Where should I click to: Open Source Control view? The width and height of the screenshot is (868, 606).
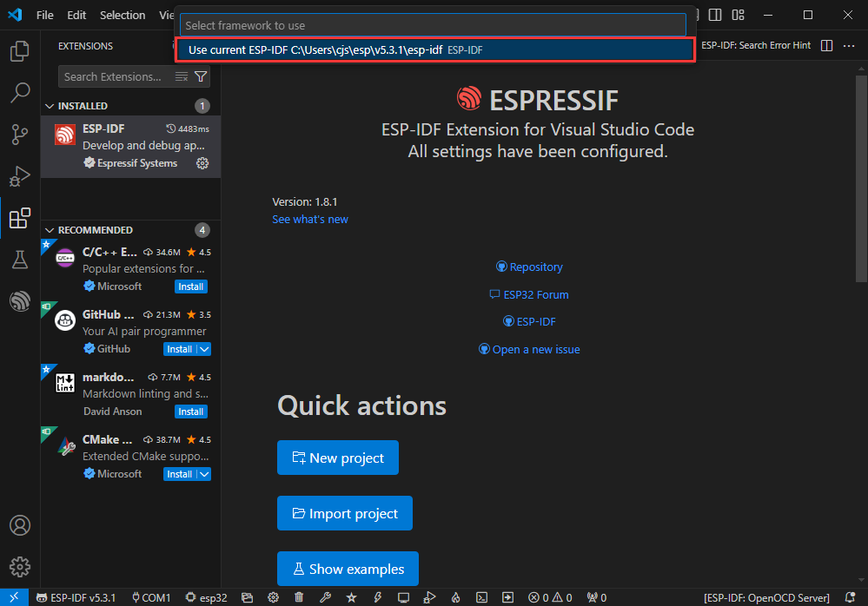[x=19, y=134]
